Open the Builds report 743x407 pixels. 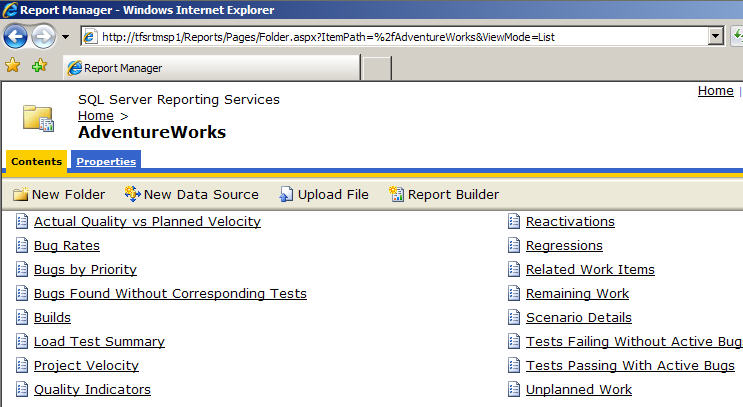click(x=52, y=317)
